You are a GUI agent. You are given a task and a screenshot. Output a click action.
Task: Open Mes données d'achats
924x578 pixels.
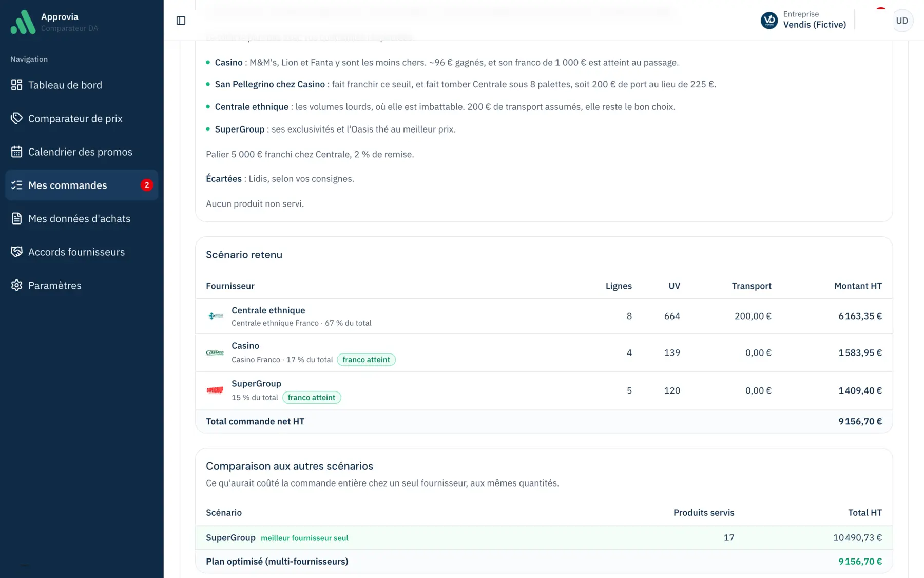82,218
